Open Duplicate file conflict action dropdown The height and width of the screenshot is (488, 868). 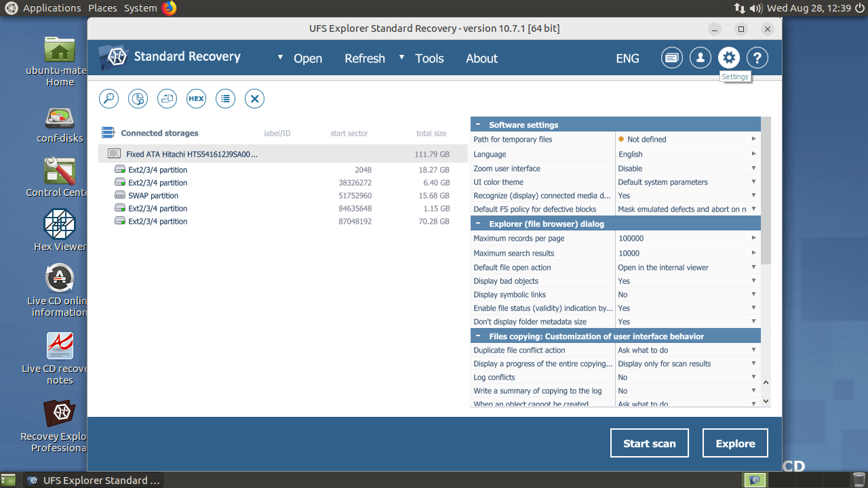point(753,350)
